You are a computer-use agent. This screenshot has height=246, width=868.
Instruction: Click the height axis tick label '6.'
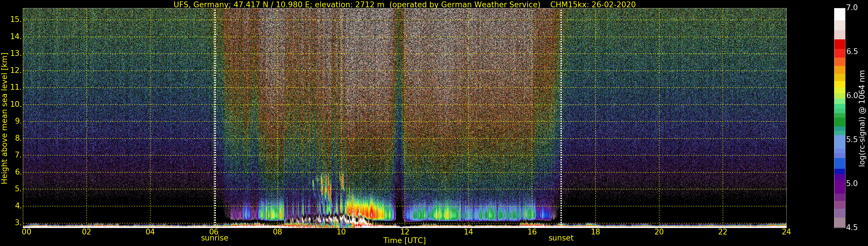(18, 172)
